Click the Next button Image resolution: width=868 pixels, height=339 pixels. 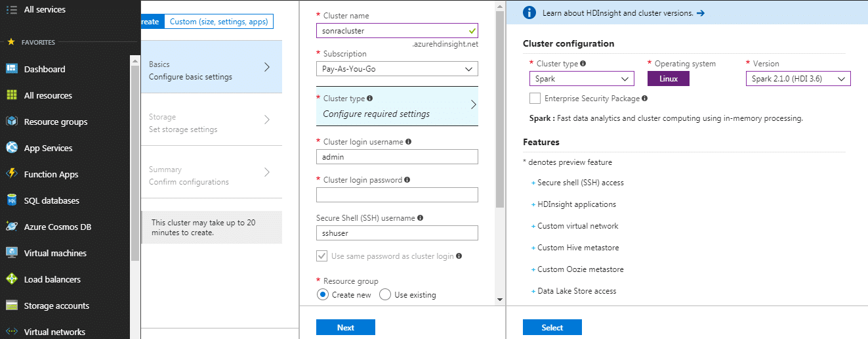click(346, 327)
